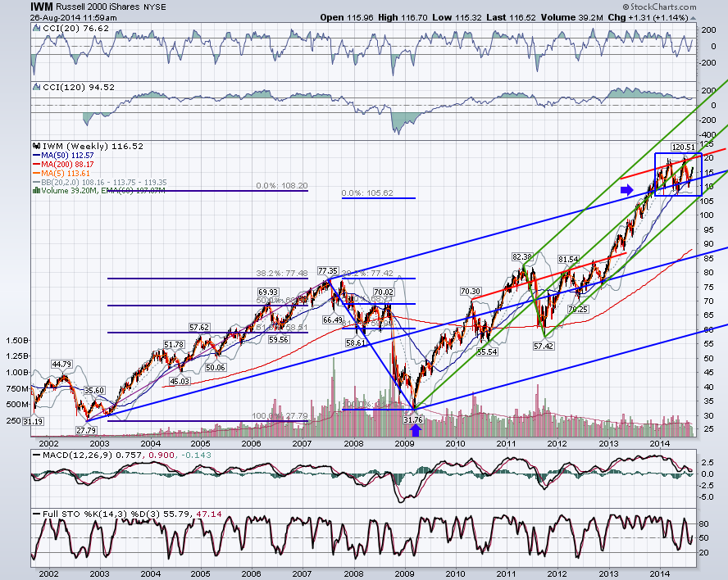This screenshot has height=580, width=728.
Task: Click the 55.54 trough label
Action: click(487, 352)
